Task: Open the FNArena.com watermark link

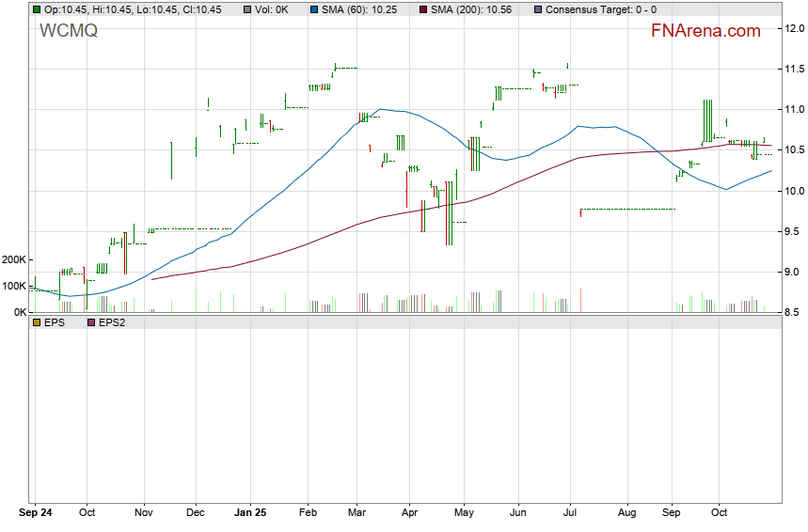Action: point(705,31)
